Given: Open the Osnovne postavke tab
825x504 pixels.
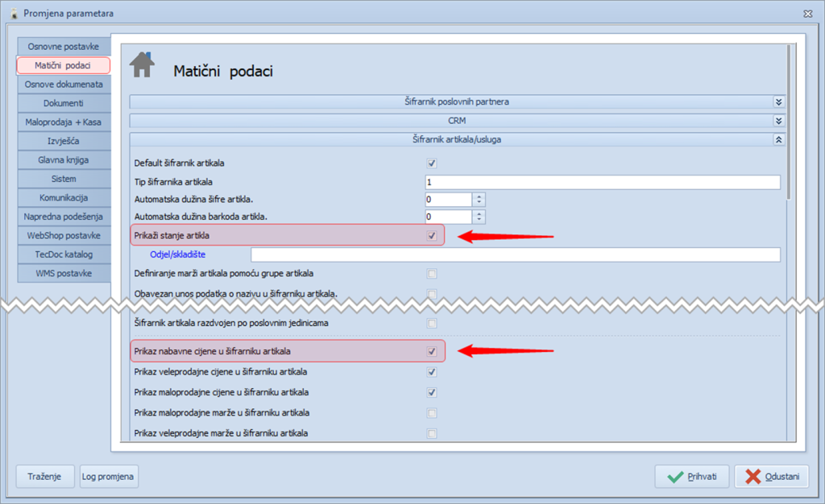Looking at the screenshot, I should coord(63,47).
